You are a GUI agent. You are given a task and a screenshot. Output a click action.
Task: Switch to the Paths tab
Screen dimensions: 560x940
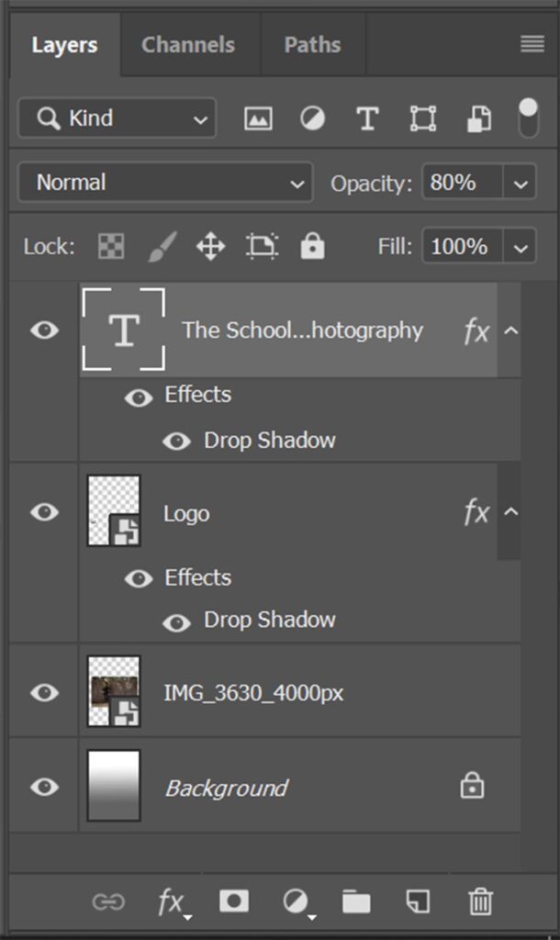[312, 45]
